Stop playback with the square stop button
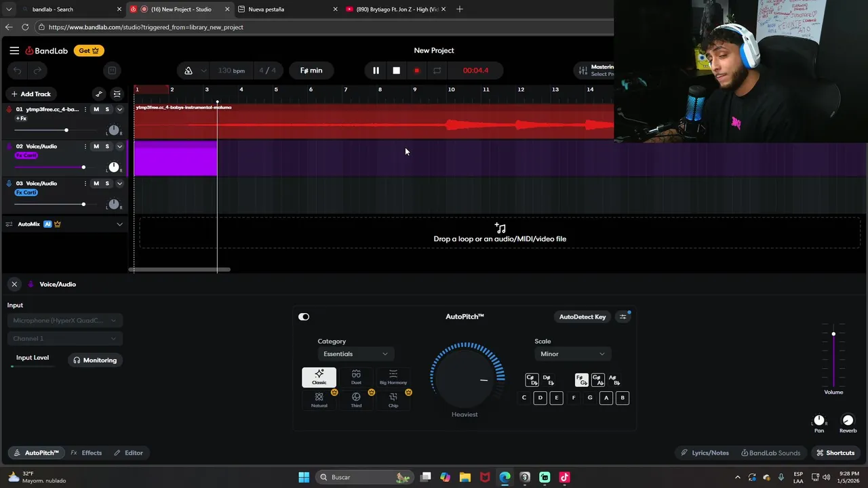 pos(396,70)
